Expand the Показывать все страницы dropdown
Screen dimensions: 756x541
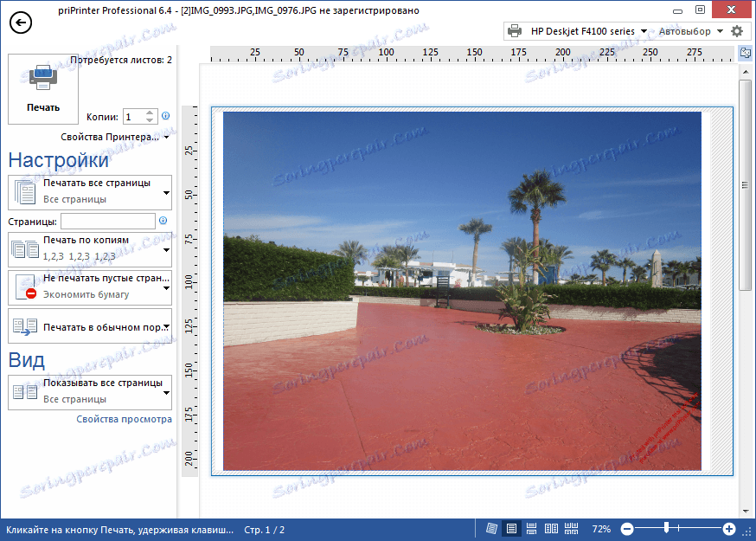point(90,392)
